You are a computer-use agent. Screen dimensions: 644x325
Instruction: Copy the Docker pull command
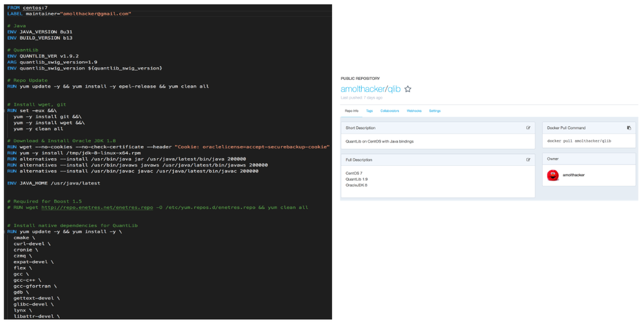click(629, 128)
